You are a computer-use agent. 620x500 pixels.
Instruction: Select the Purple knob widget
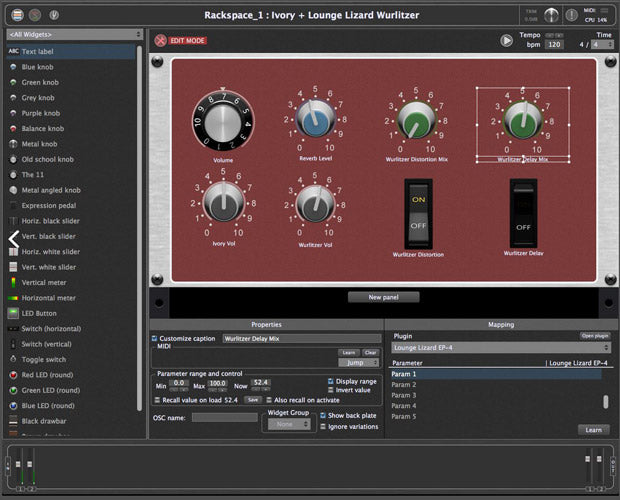point(71,113)
